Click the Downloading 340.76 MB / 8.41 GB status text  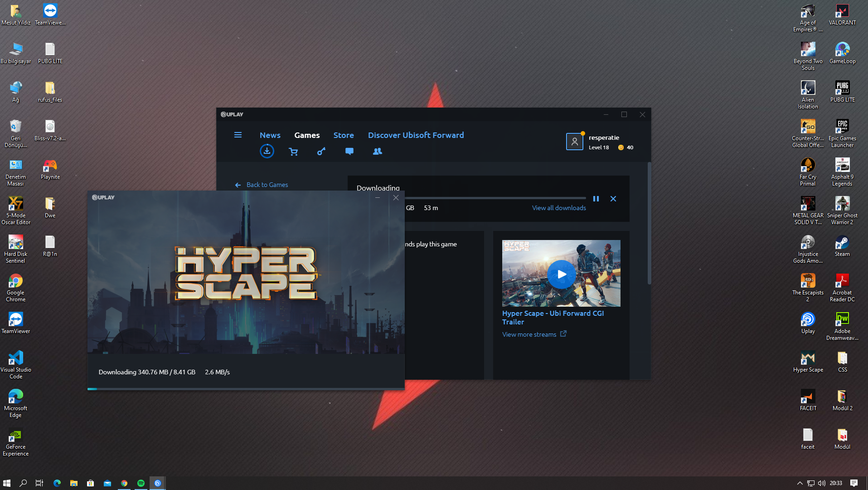(147, 372)
